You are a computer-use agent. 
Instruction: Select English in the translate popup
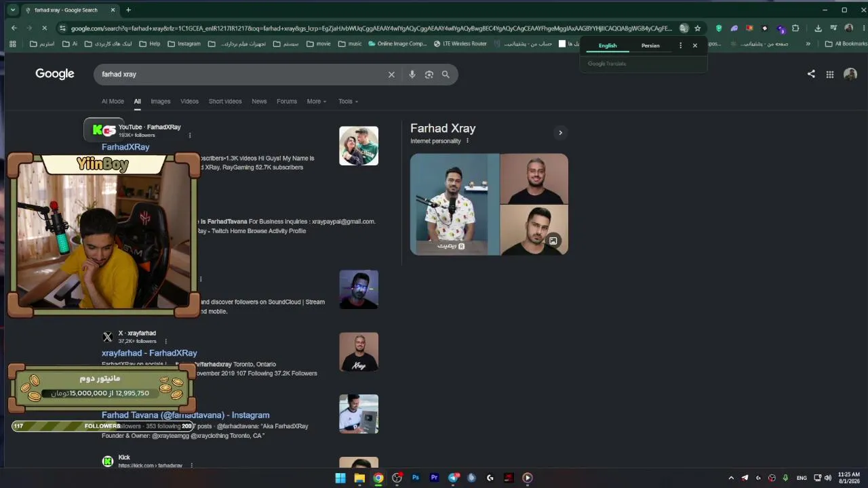pyautogui.click(x=608, y=45)
